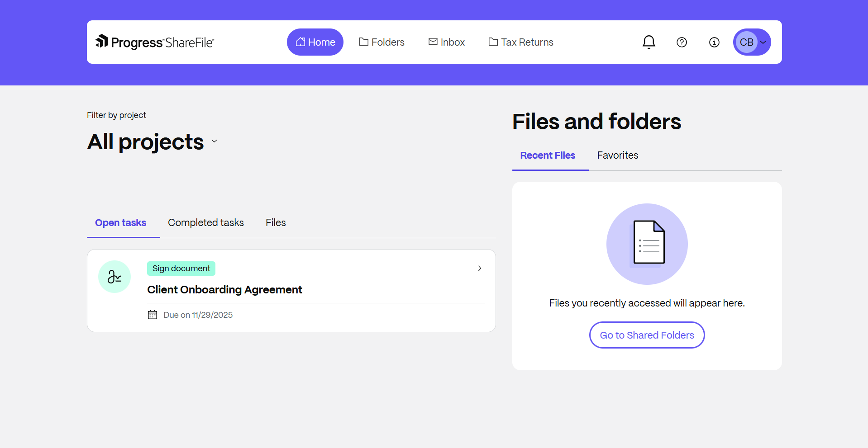The image size is (868, 448).
Task: Switch to the Completed tasks tab
Action: (x=205, y=222)
